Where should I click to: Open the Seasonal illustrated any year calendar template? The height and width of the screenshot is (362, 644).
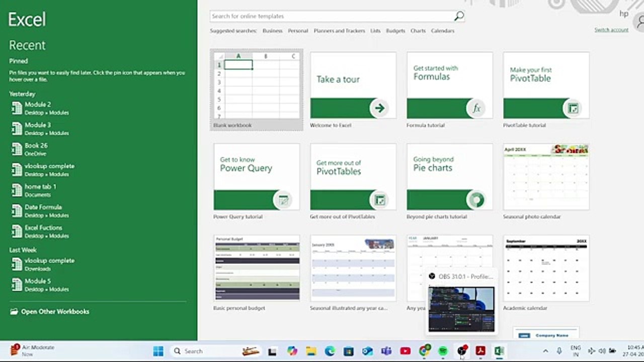click(353, 274)
